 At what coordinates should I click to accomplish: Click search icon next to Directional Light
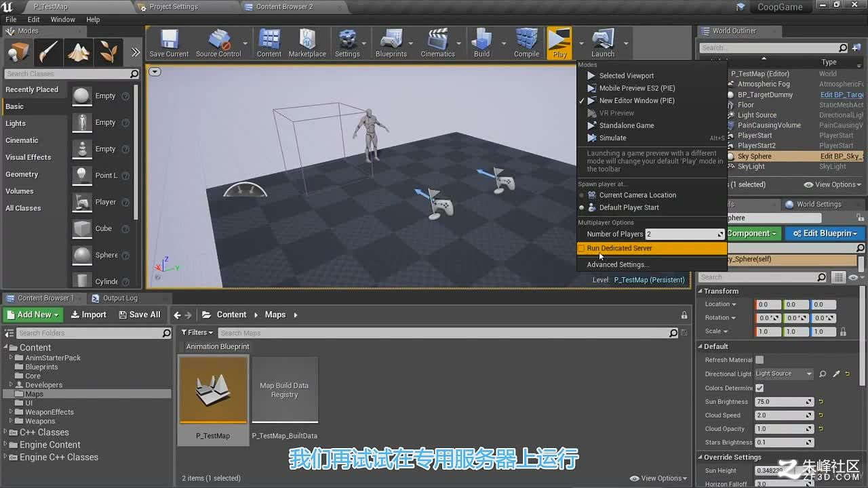(x=823, y=373)
